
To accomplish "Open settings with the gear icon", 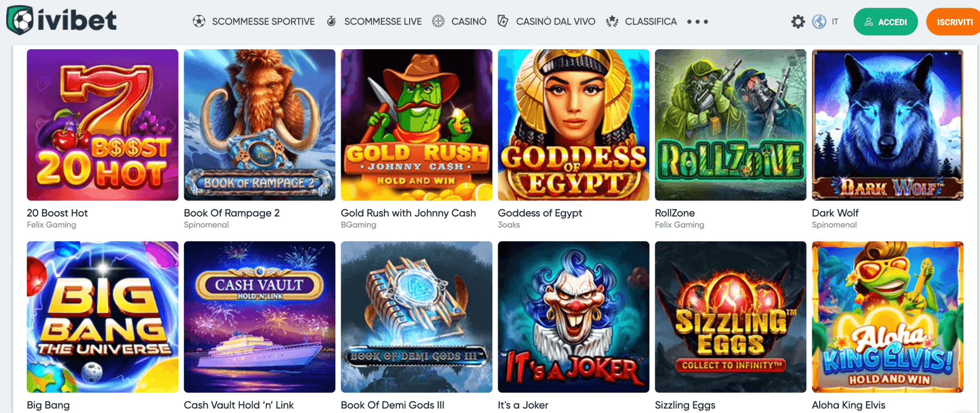I will tap(798, 22).
